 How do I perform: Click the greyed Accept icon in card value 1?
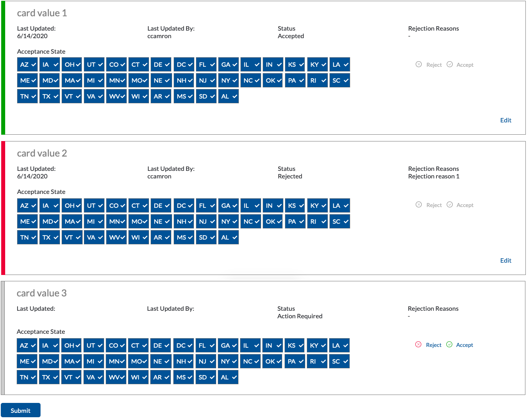click(x=449, y=64)
